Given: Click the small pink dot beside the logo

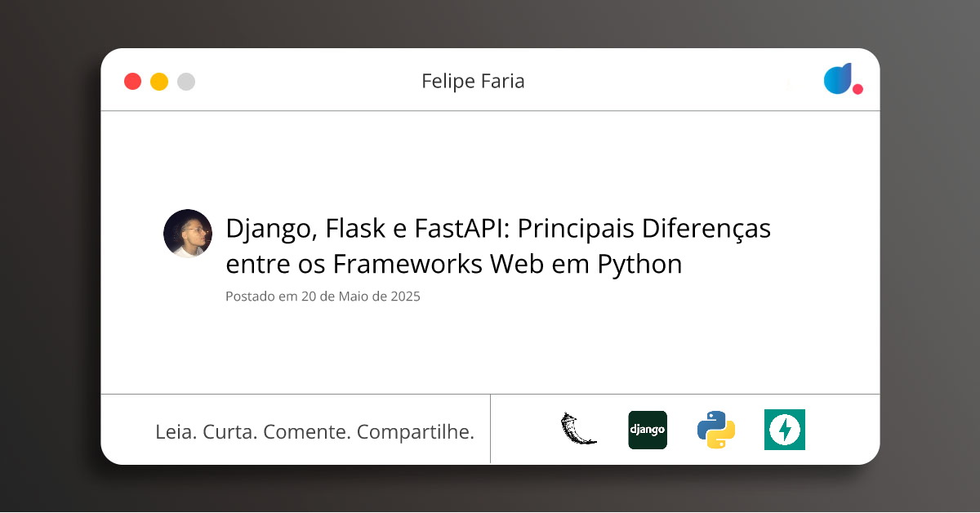Looking at the screenshot, I should point(857,89).
